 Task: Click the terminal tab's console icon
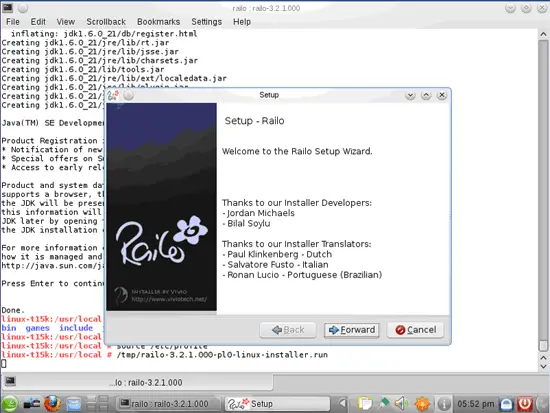tap(10, 381)
